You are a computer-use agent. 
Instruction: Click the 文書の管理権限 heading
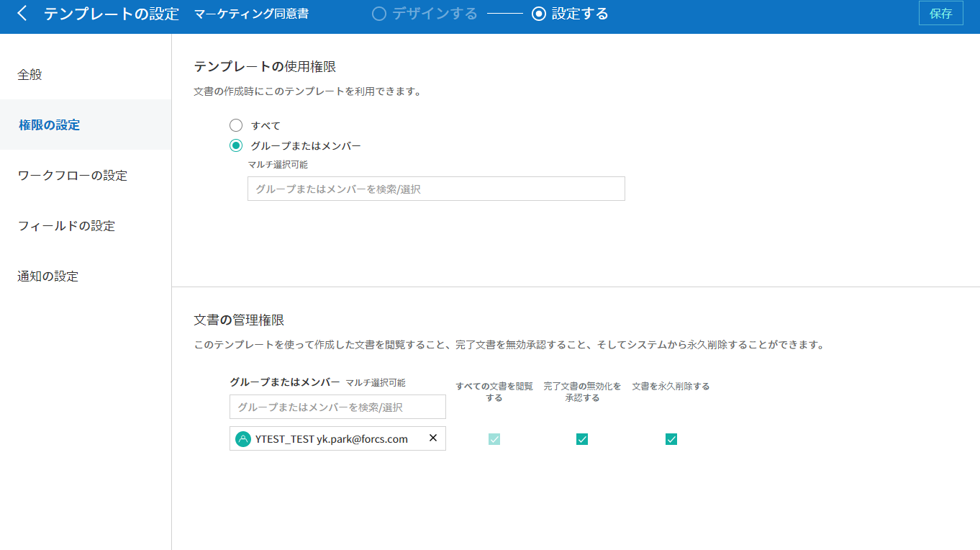pos(240,319)
